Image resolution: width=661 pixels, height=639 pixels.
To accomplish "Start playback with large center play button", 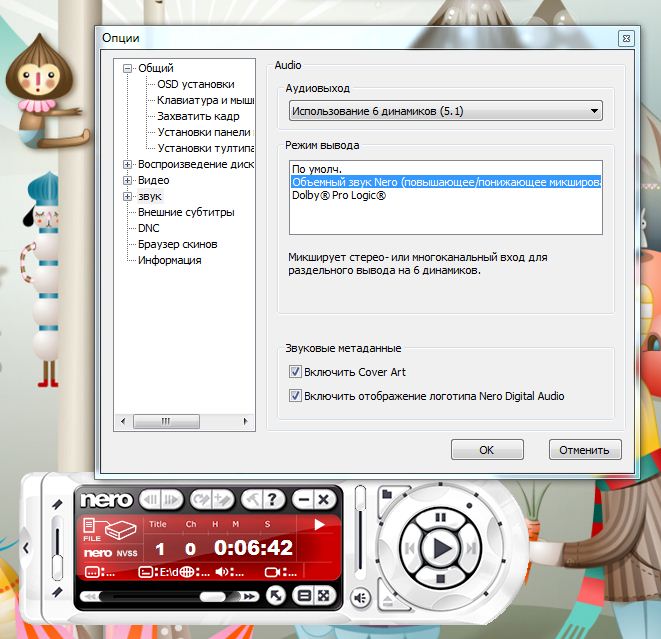I will click(441, 548).
